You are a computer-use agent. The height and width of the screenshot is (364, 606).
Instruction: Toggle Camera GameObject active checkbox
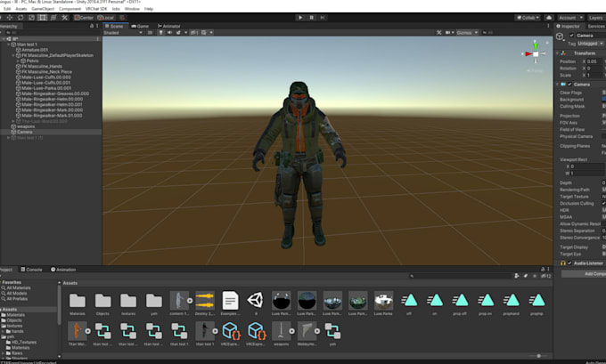[571, 36]
